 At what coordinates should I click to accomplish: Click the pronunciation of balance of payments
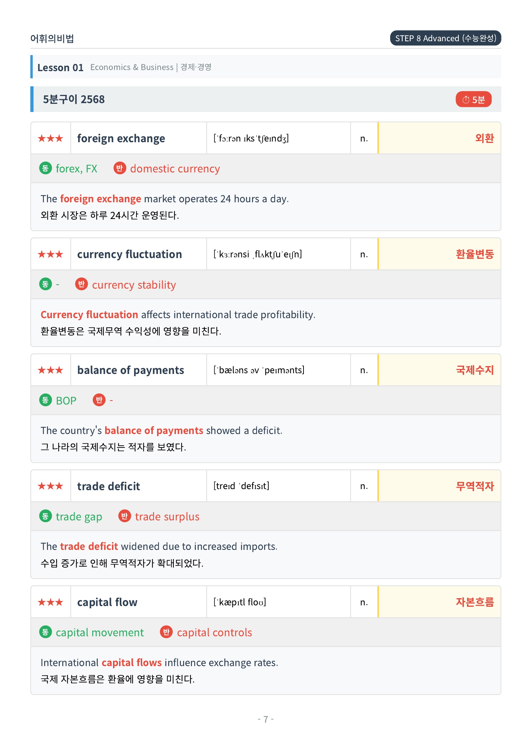(x=259, y=370)
